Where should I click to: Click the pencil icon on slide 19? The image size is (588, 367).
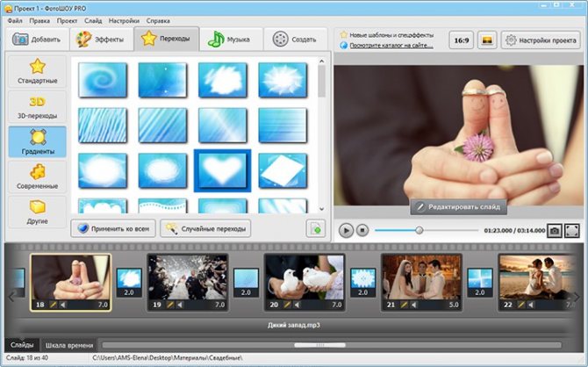point(171,305)
